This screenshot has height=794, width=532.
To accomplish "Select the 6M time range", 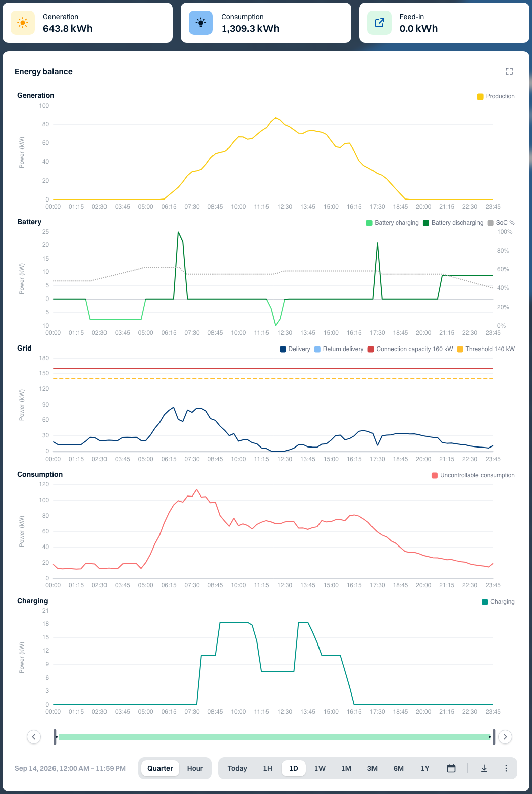I will click(399, 768).
